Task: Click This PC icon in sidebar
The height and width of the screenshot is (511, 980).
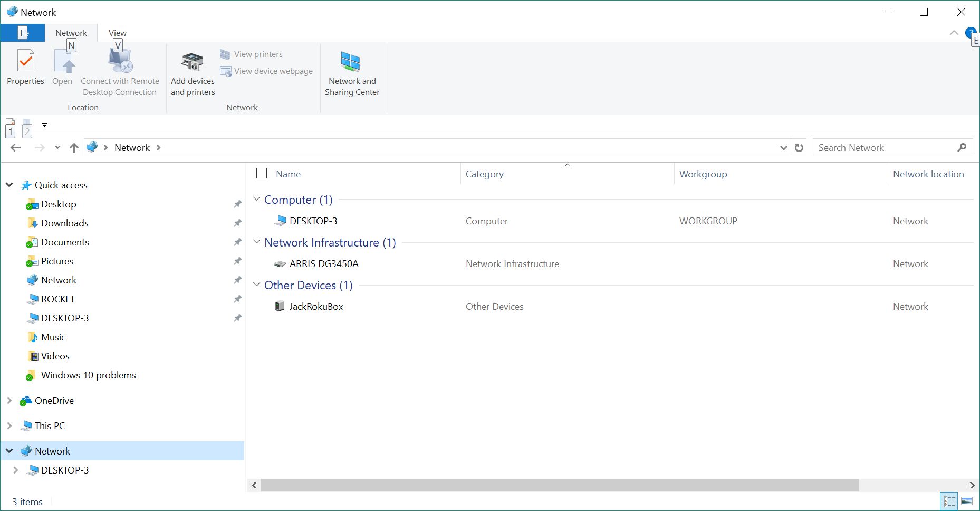Action: point(26,425)
